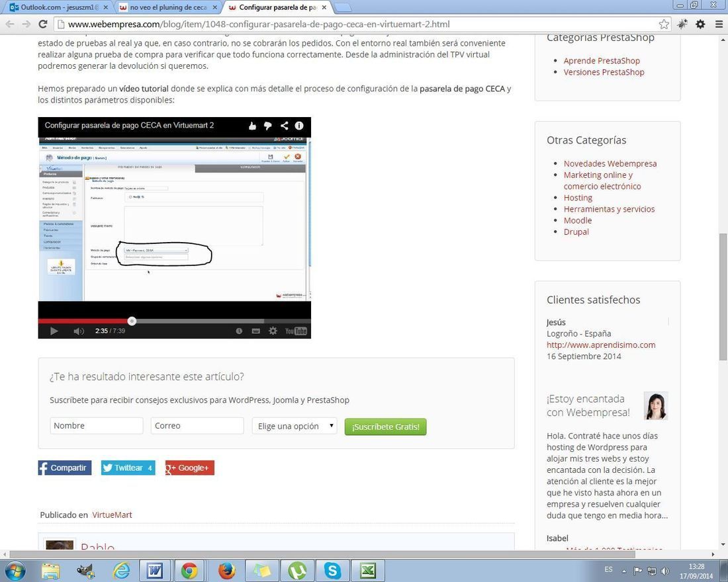Click the browser address bar URL
This screenshot has height=582, width=728.
pos(259,24)
